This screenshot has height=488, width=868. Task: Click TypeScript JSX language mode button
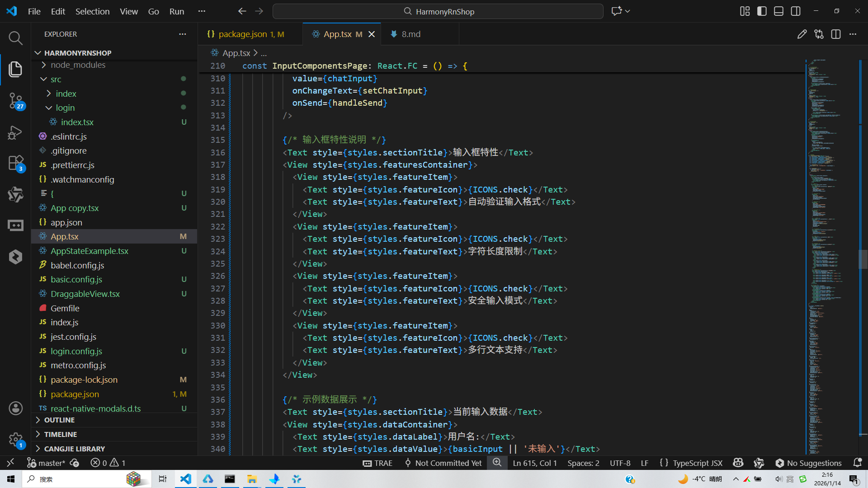(697, 463)
